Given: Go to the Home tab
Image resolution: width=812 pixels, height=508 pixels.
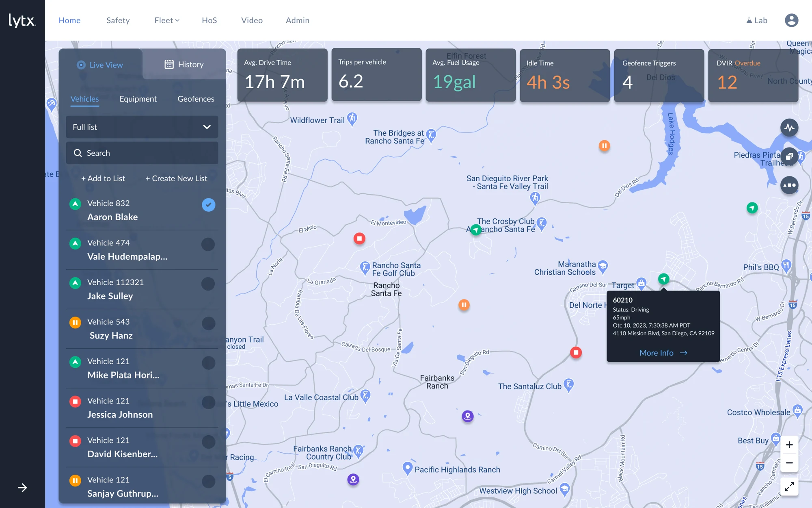Looking at the screenshot, I should click(69, 20).
